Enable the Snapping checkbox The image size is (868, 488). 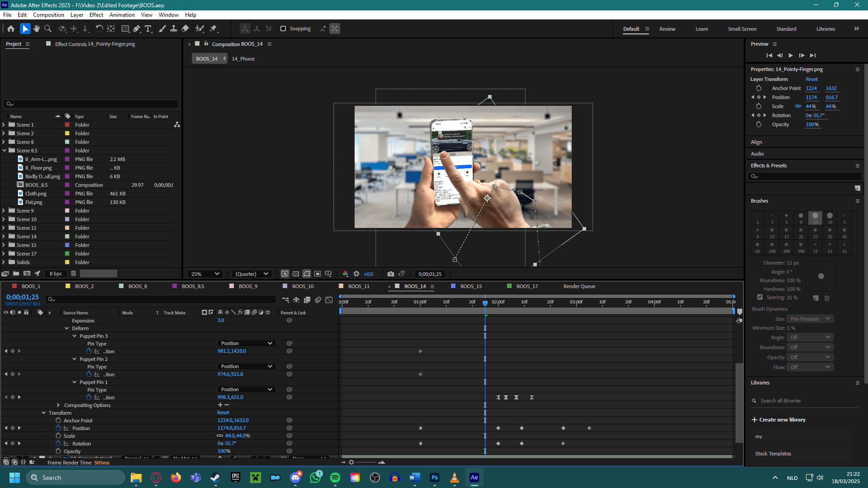point(283,28)
